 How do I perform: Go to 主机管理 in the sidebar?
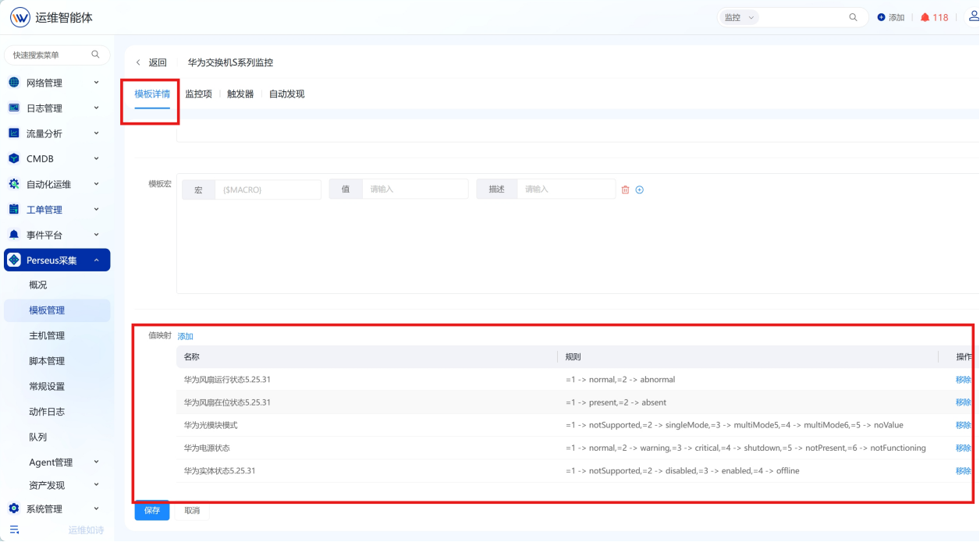tap(47, 335)
